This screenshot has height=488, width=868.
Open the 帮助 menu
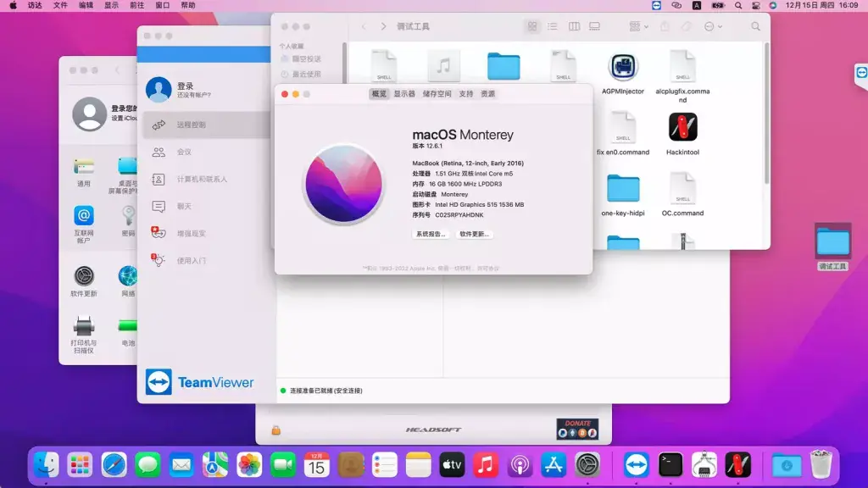[188, 5]
